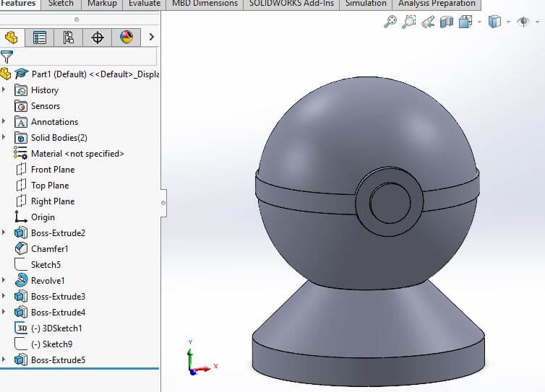Select Sketch5 in the tree
Image resolution: width=545 pixels, height=392 pixels.
pyautogui.click(x=46, y=264)
